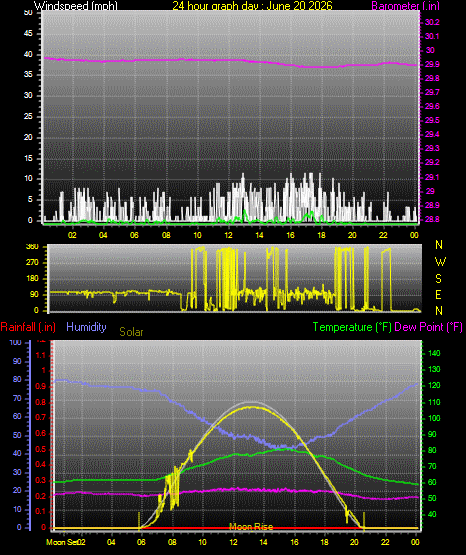This screenshot has height=555, width=466.
Task: Click the 360 degree tick on direction chart
Action: 32,247
